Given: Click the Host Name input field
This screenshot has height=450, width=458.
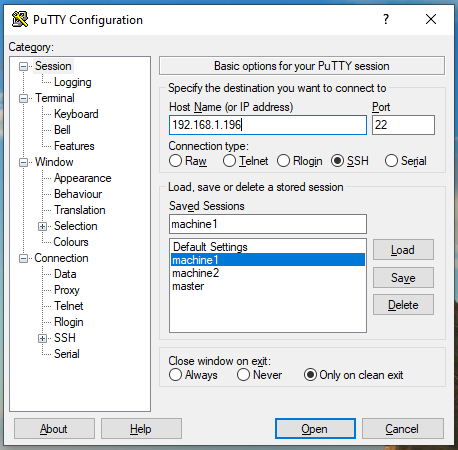Looking at the screenshot, I should 268,125.
